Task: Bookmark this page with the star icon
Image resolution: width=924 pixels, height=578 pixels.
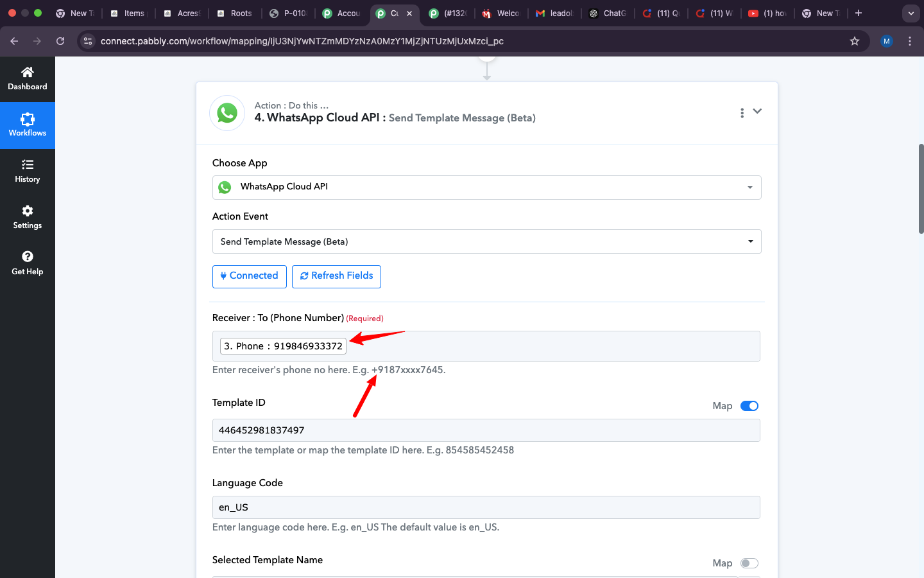Action: pyautogui.click(x=855, y=41)
